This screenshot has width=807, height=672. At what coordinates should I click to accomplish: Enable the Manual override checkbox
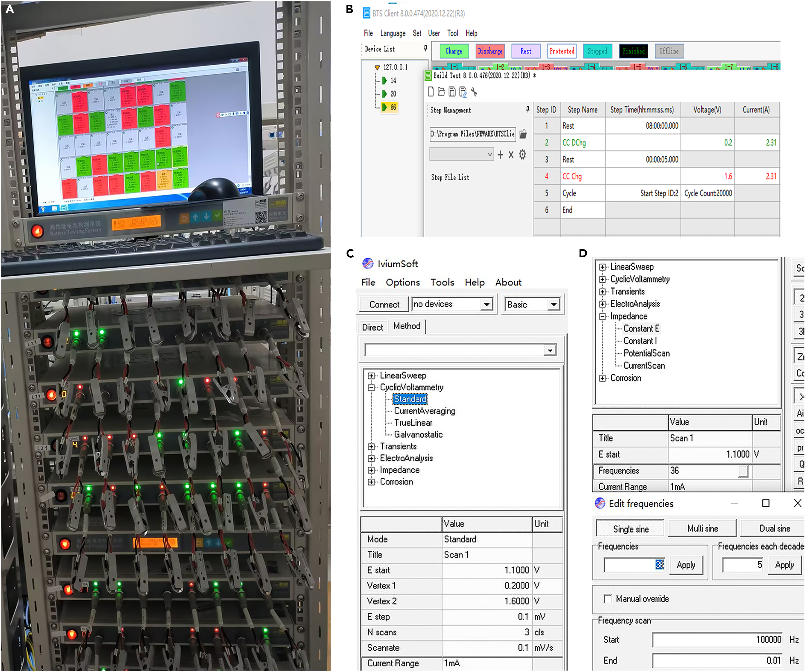point(608,599)
